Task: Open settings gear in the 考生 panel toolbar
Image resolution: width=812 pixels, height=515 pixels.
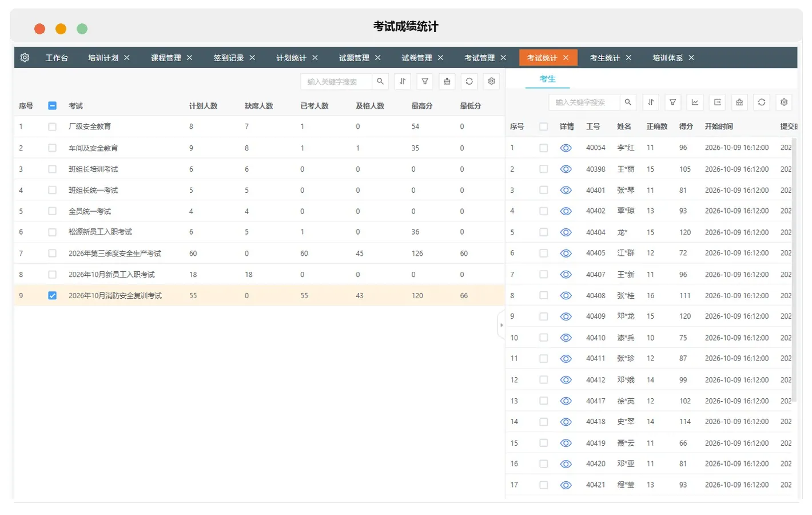Action: [x=784, y=102]
